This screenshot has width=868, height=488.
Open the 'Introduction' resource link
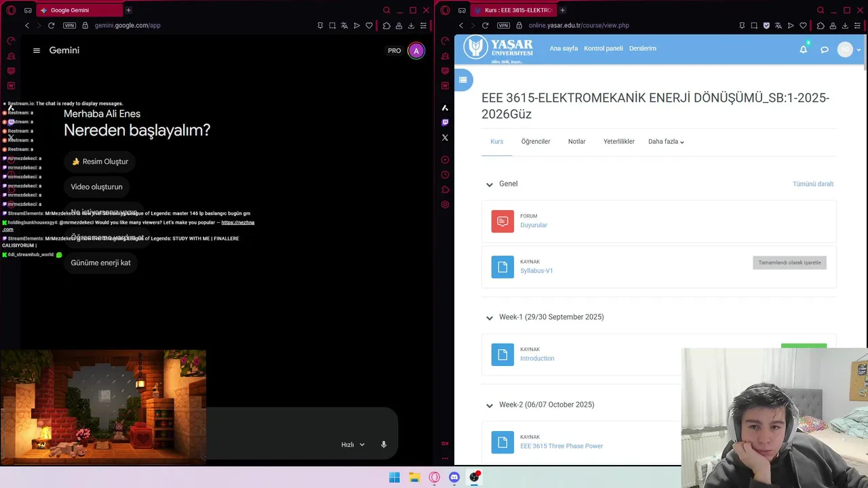(x=537, y=359)
